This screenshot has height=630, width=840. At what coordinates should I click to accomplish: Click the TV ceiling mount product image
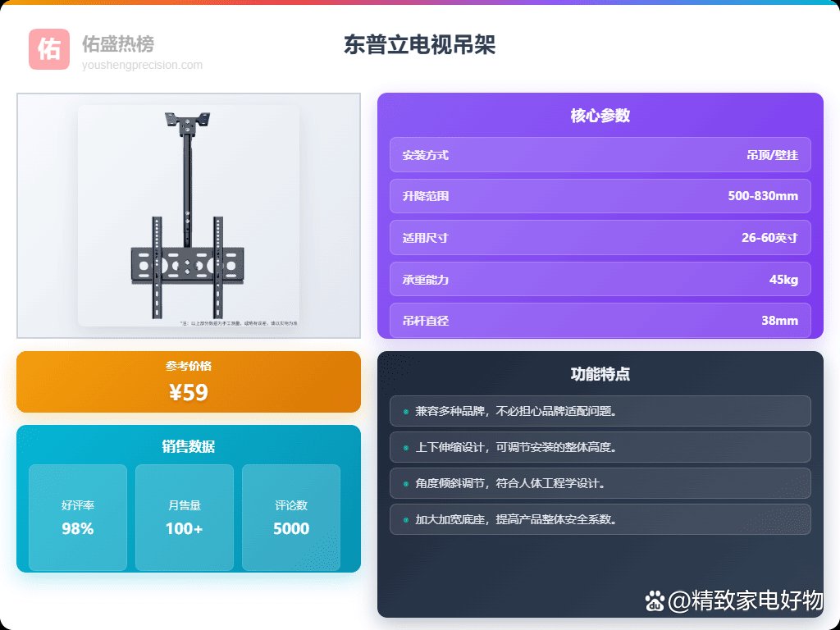click(188, 216)
